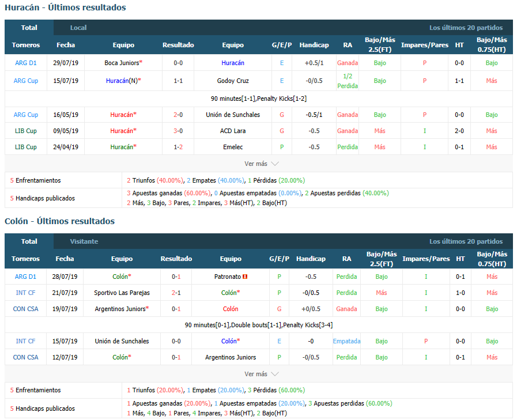Click the CON CSA cell dated 12/07/19
This screenshot has height=420, width=517.
[25, 357]
